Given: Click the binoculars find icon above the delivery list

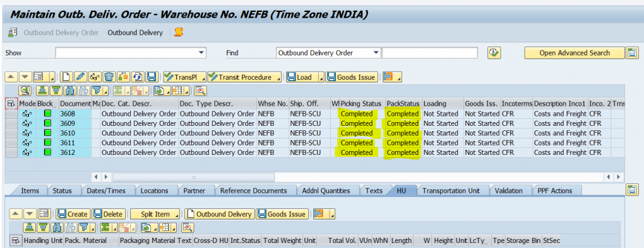Looking at the screenshot, I should pos(69,91).
